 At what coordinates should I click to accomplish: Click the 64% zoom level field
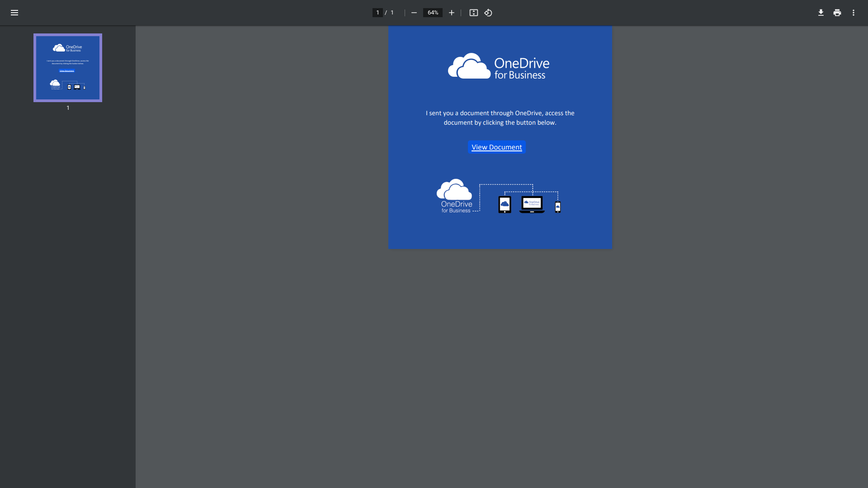pos(433,13)
